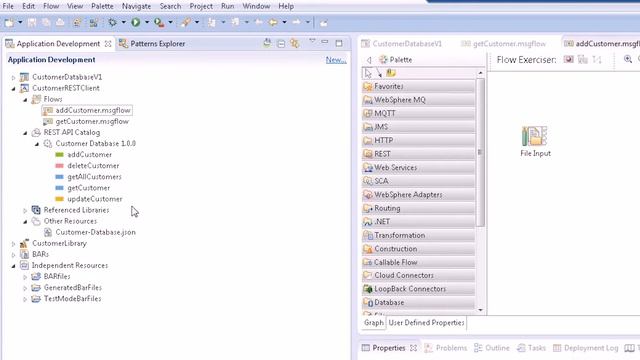Open the User Defined Properties tab
This screenshot has width=640, height=360.
coord(426,322)
